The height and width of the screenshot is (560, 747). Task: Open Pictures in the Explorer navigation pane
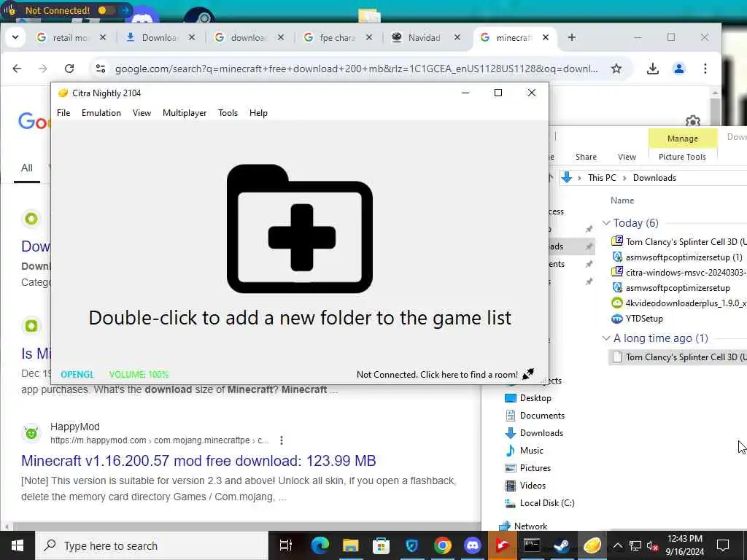pos(535,468)
